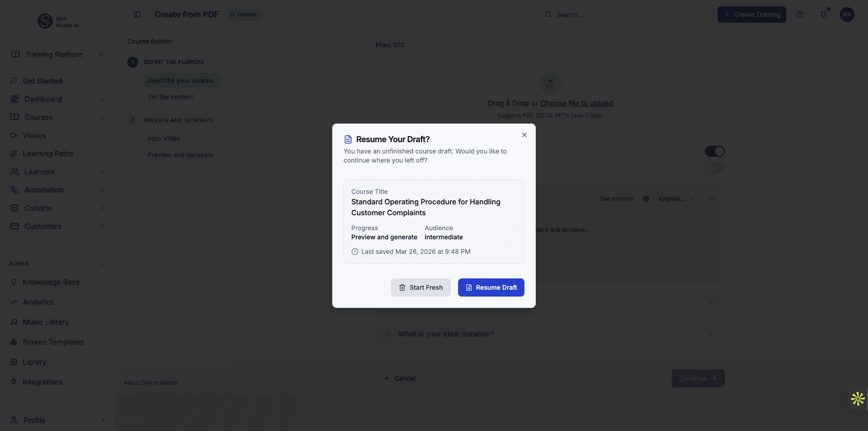
Task: Click the Resume Draft button
Action: click(491, 287)
